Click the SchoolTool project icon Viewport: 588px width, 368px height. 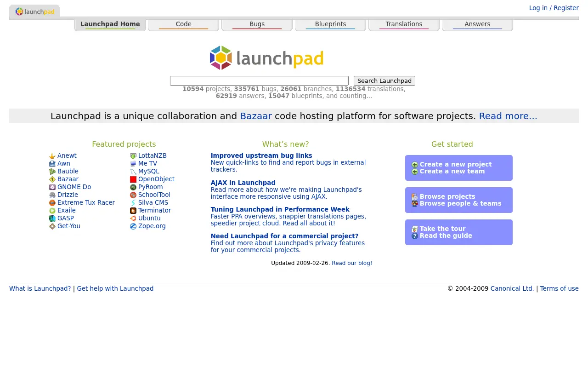[133, 195]
